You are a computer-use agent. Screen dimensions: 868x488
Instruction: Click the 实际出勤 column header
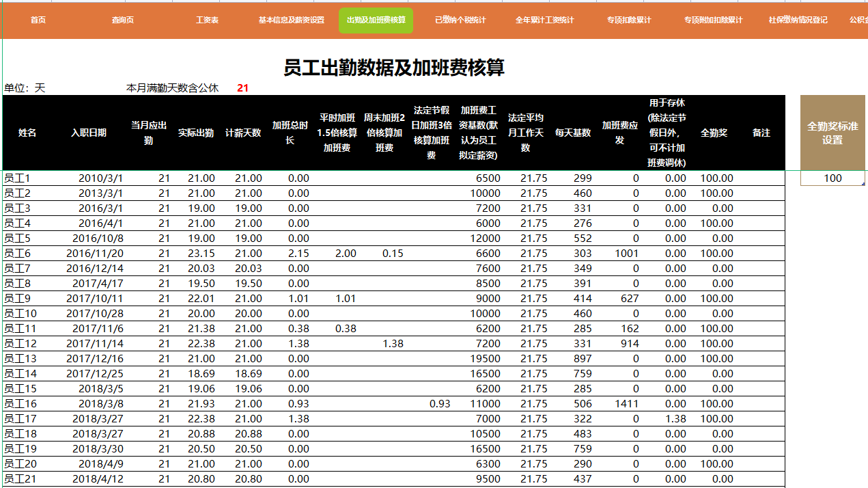pos(196,133)
